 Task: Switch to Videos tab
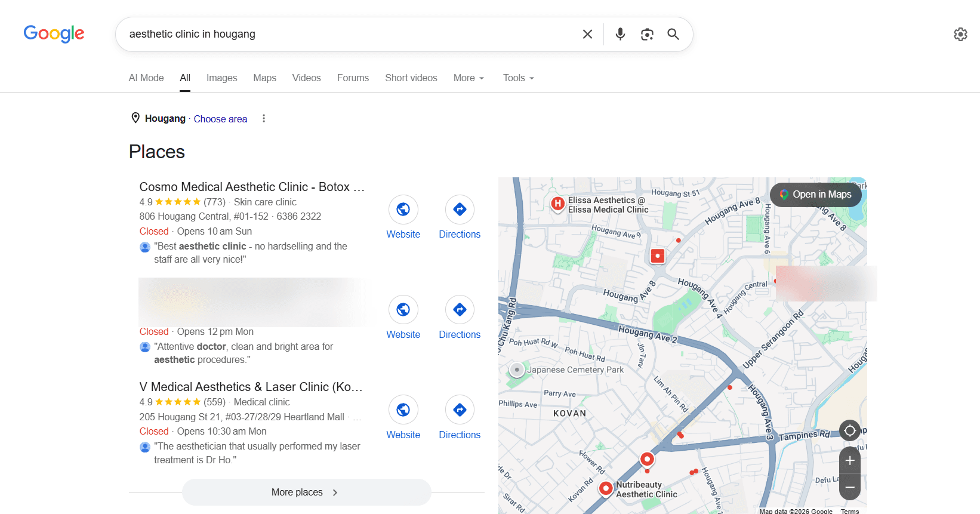click(306, 78)
